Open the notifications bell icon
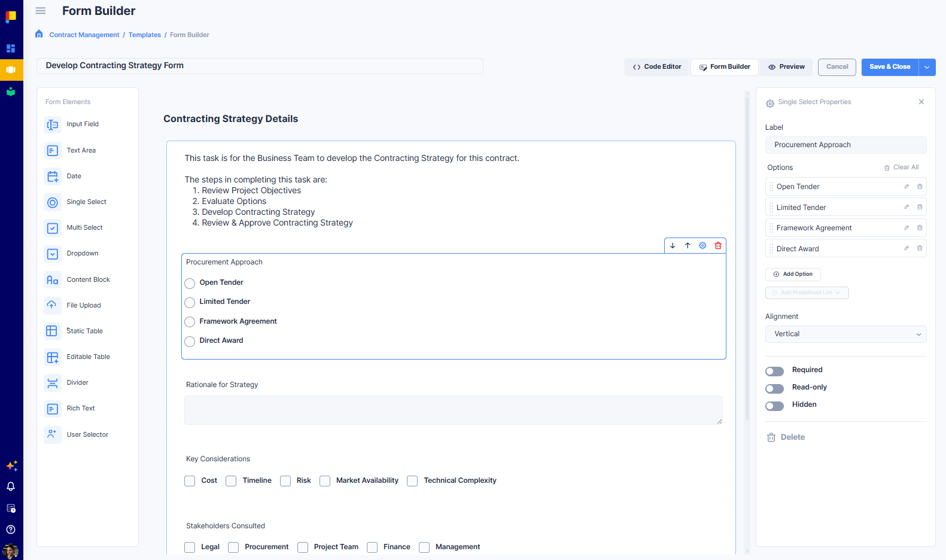 tap(11, 486)
